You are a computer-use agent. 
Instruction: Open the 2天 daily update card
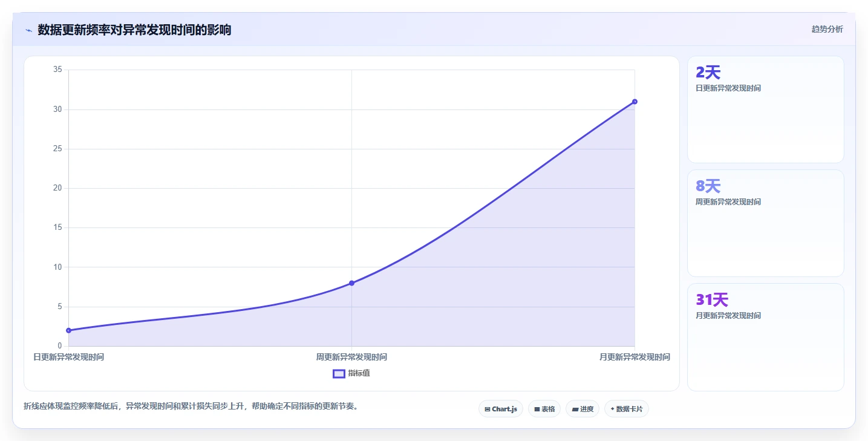765,109
